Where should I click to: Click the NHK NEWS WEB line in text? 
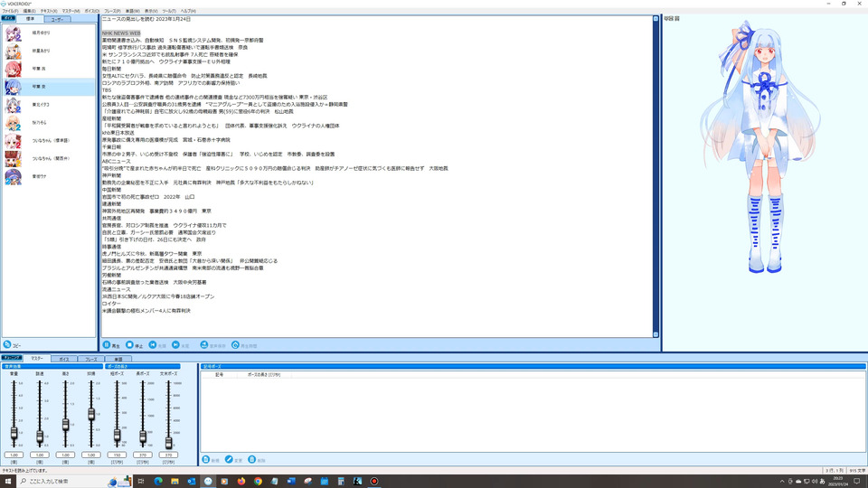(121, 33)
